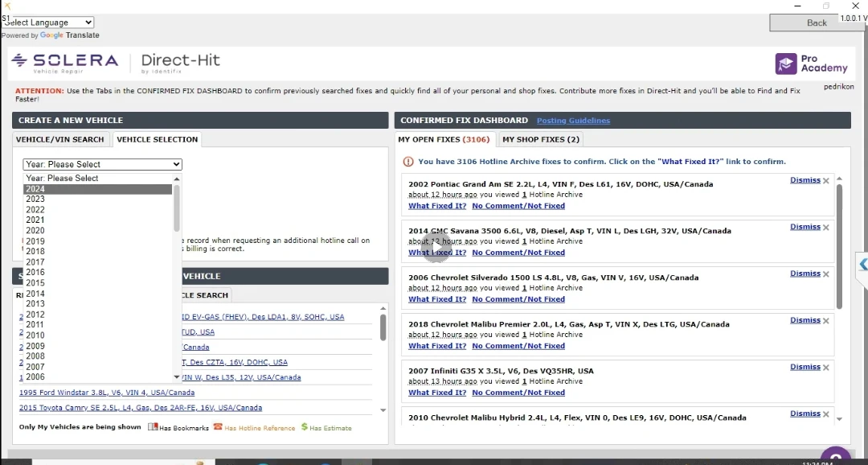Expand the side panel blue arrow

tap(862, 265)
